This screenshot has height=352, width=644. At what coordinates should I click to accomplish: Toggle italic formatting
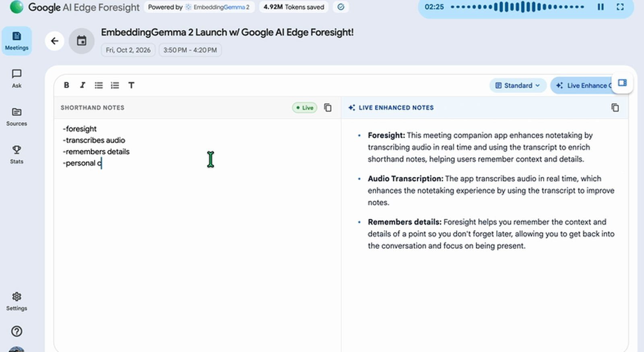point(83,85)
